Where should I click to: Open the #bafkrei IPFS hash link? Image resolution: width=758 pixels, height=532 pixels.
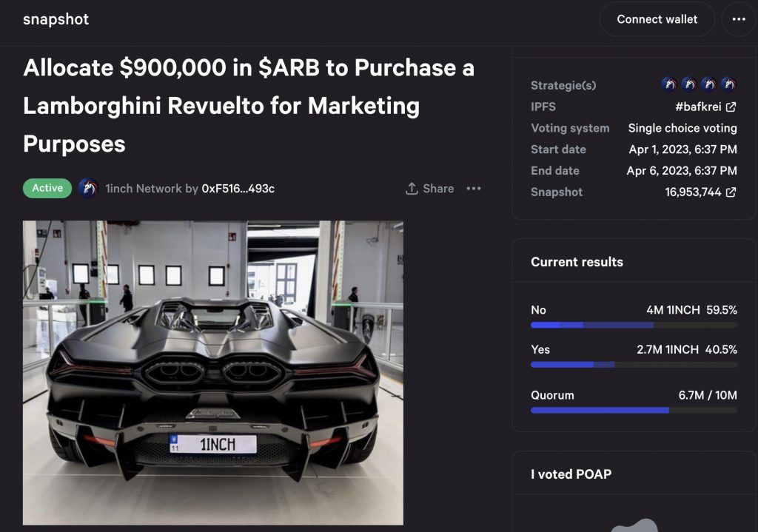[x=697, y=107]
